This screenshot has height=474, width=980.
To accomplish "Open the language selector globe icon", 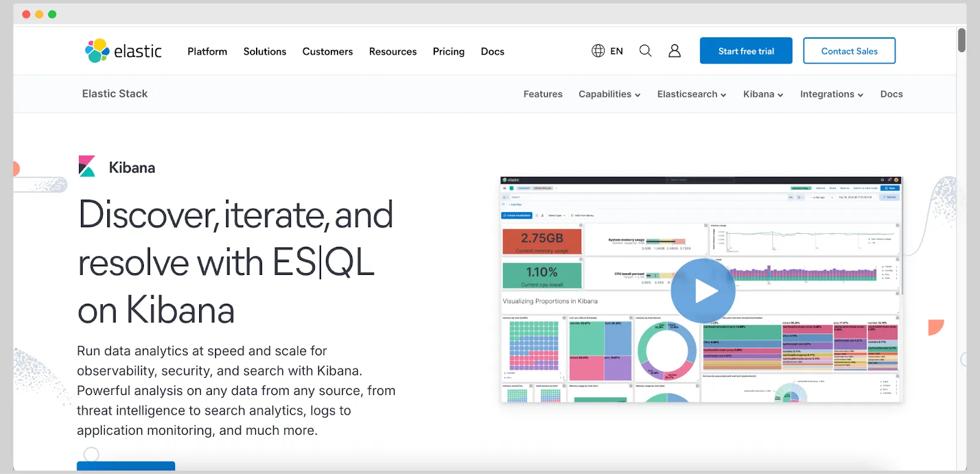I will (598, 51).
